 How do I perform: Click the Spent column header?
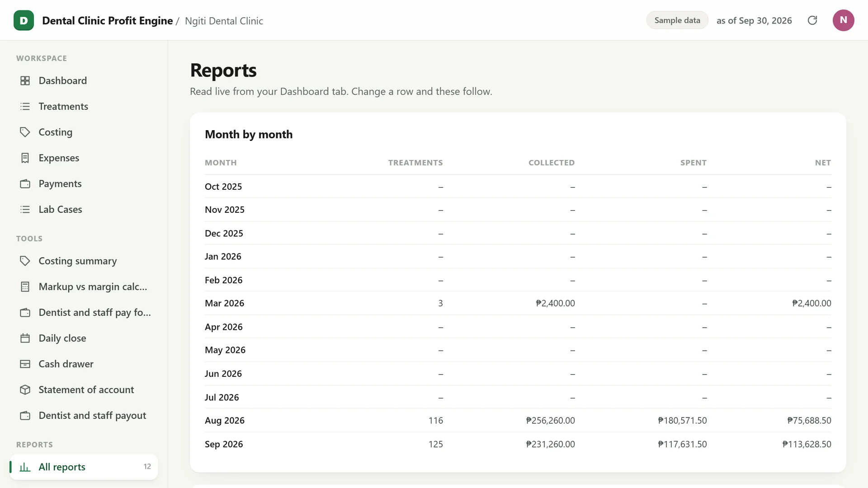(x=693, y=163)
